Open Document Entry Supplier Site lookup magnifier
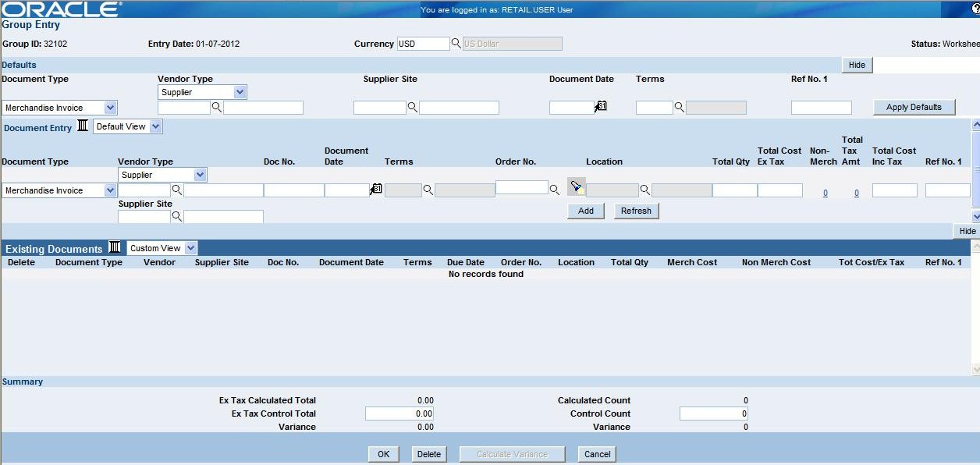The height and width of the screenshot is (465, 980). [177, 217]
